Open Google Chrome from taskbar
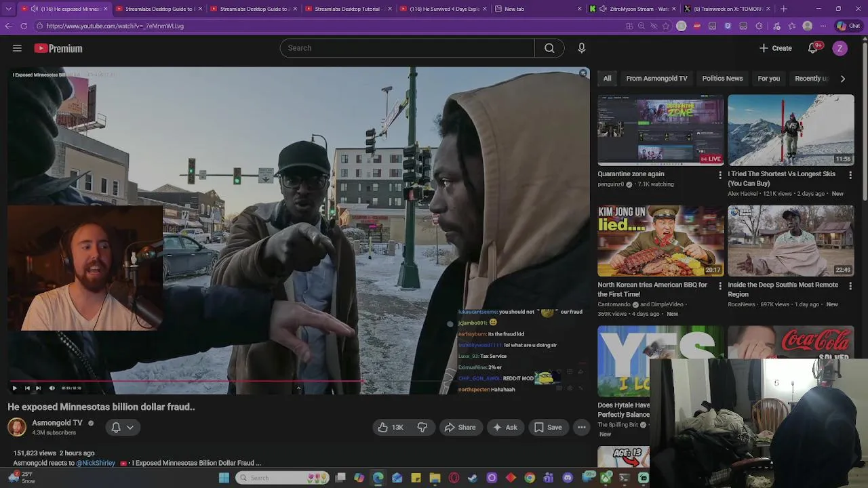Image resolution: width=868 pixels, height=488 pixels. (x=530, y=478)
